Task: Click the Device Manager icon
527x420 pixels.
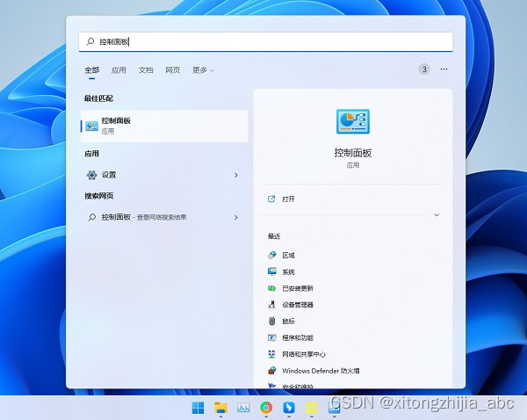Action: [272, 305]
